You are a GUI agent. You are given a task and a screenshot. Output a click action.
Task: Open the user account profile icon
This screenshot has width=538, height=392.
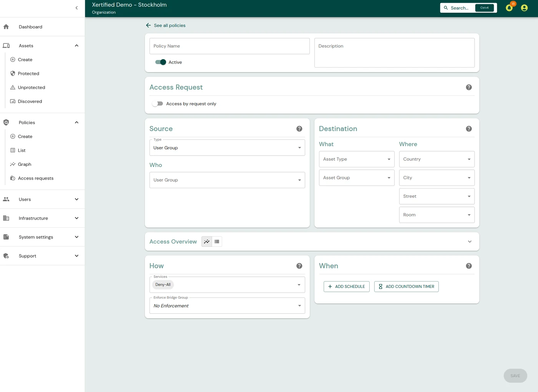click(x=524, y=8)
